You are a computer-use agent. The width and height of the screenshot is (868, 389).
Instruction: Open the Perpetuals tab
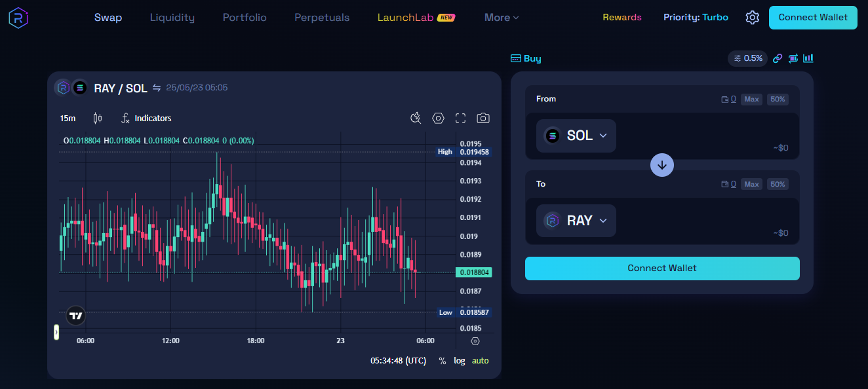(322, 18)
